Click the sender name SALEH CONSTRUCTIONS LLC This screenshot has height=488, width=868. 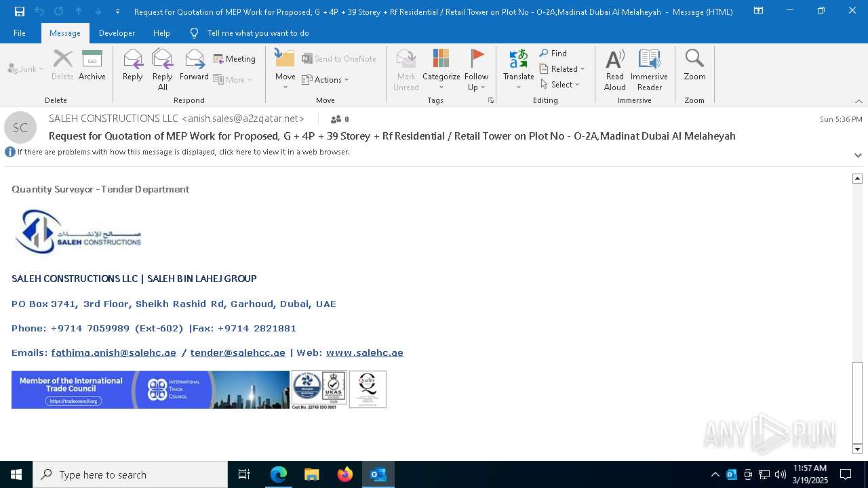point(113,119)
